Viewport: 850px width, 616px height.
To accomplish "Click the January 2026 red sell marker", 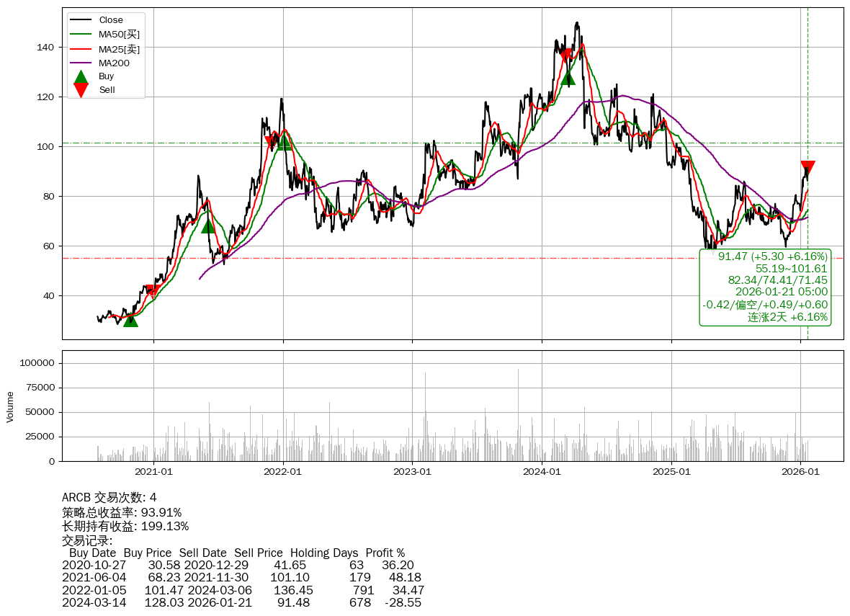I will point(807,169).
